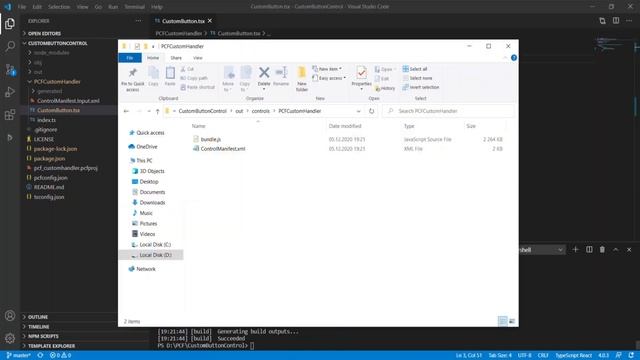Split the VS Code editor
The image size is (640, 360).
616,21
